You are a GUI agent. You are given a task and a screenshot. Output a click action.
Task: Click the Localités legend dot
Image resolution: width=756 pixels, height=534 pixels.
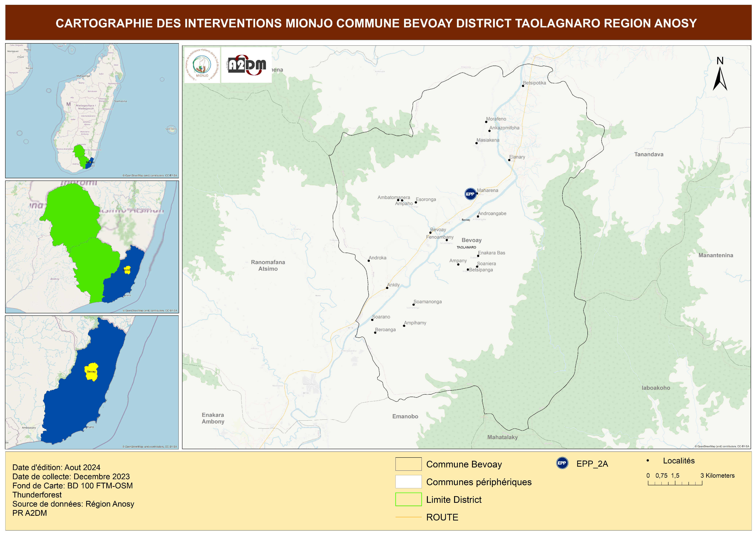(x=648, y=461)
